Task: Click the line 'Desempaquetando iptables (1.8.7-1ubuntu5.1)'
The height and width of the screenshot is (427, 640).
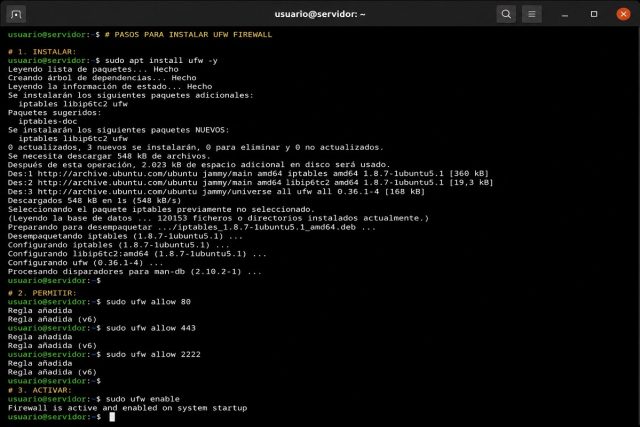Action: [125, 236]
